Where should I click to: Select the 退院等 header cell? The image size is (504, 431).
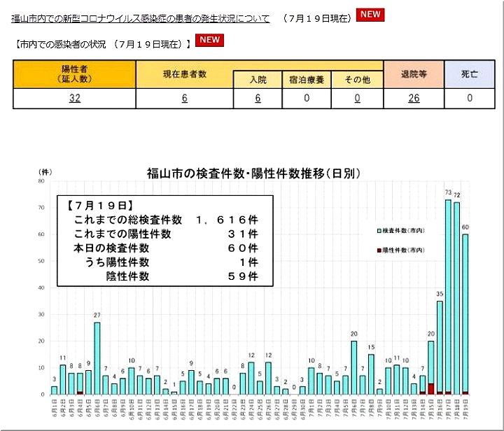[x=414, y=74]
